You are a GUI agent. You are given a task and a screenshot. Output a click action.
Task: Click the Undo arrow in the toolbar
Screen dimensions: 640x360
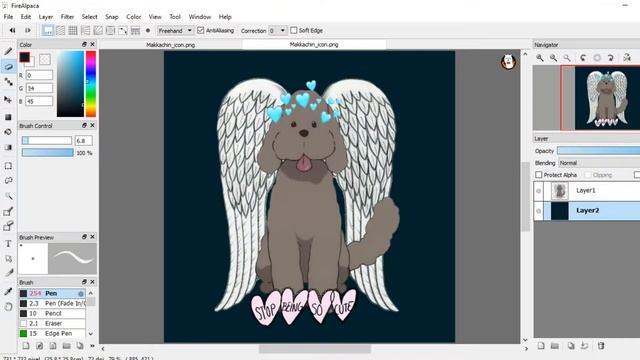point(12,31)
